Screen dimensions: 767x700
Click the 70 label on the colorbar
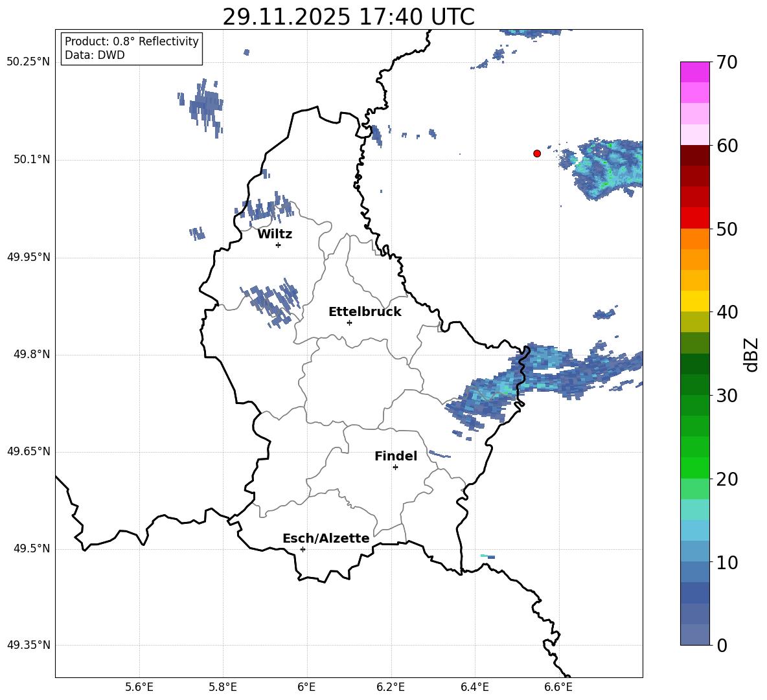click(x=727, y=62)
